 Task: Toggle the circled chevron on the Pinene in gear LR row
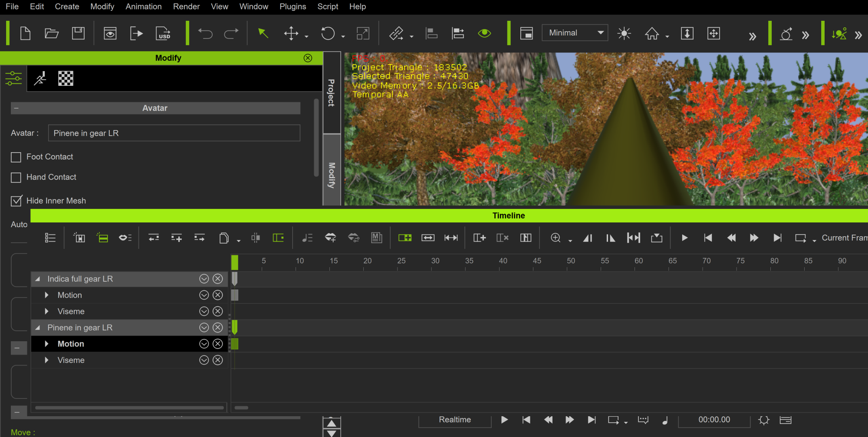pos(204,328)
